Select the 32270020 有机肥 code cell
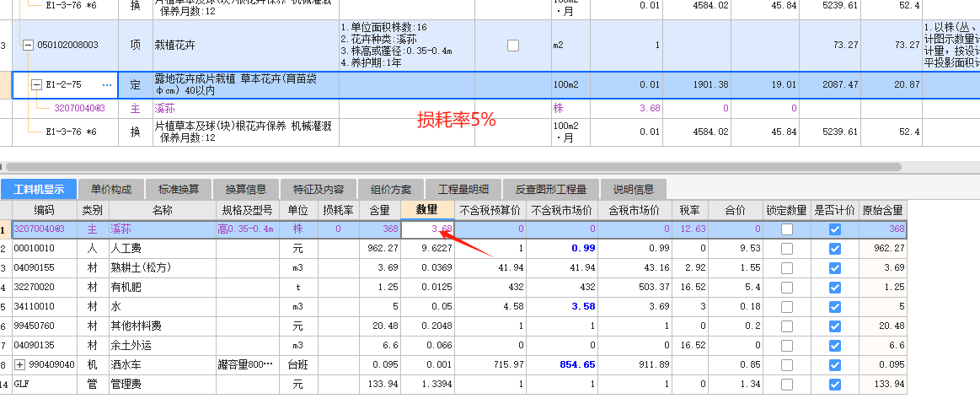This screenshot has width=980, height=420. point(44,288)
